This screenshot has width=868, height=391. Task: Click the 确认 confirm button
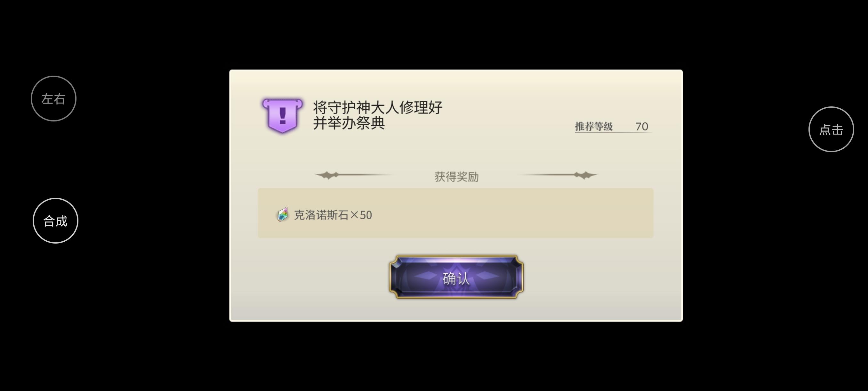pyautogui.click(x=456, y=277)
